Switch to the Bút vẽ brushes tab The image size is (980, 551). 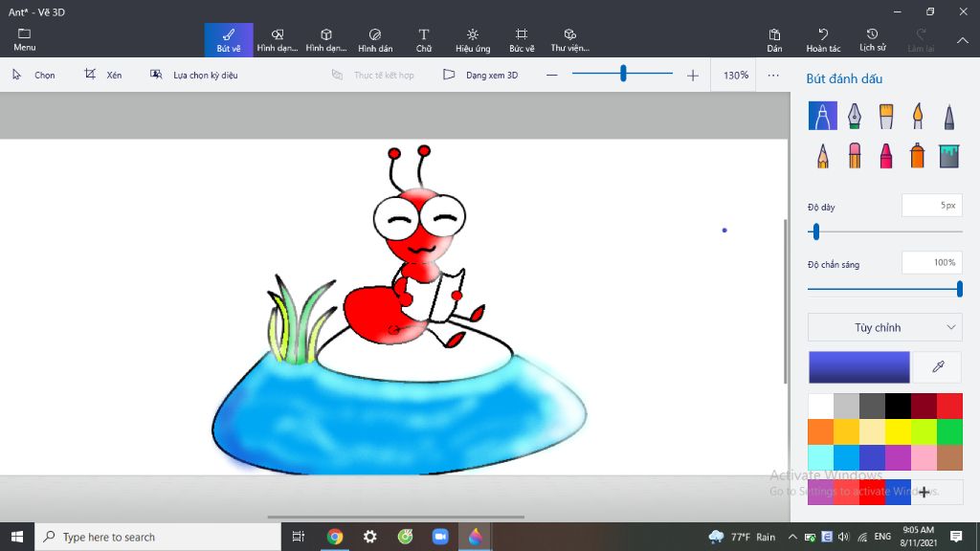pos(229,40)
